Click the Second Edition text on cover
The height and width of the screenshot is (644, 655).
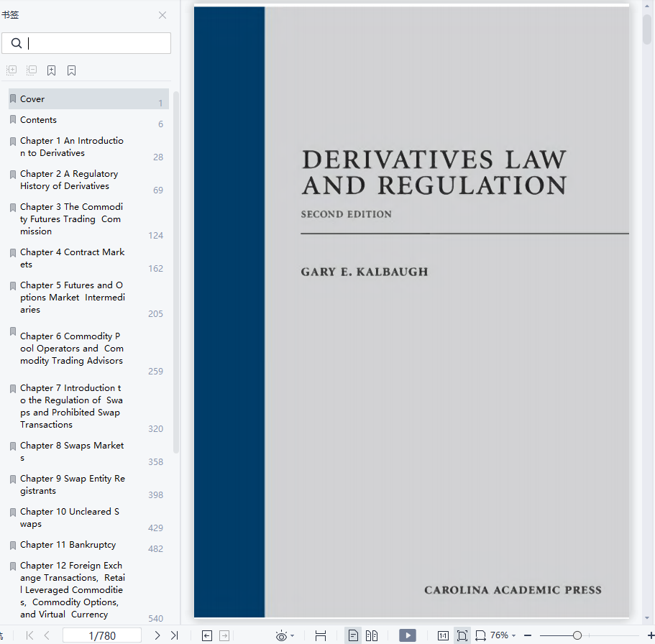(347, 214)
